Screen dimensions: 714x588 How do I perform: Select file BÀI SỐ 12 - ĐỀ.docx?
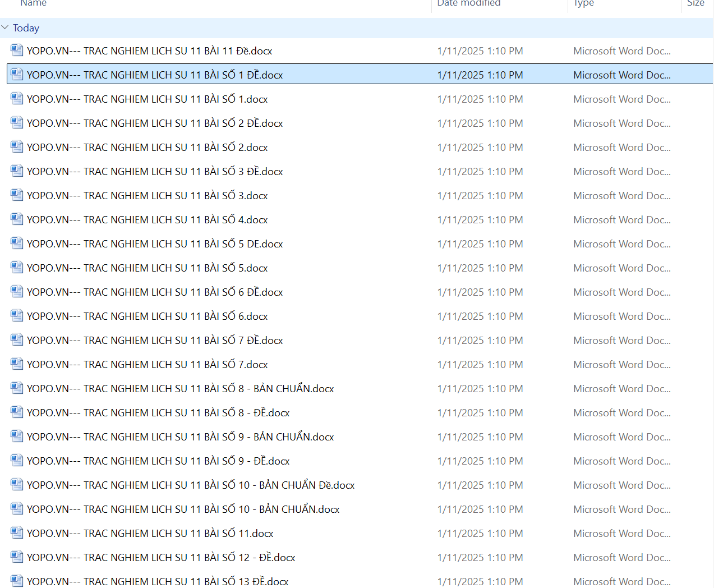tap(161, 557)
